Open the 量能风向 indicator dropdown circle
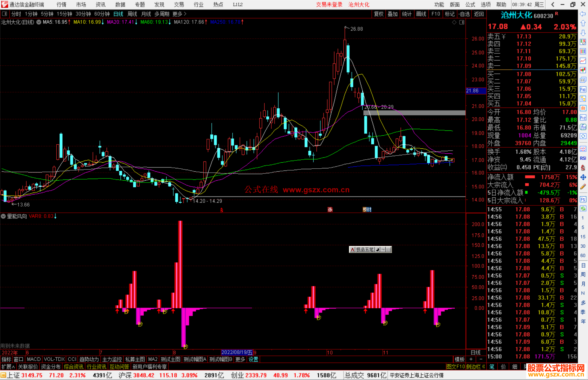The image size is (588, 380). 3,216
